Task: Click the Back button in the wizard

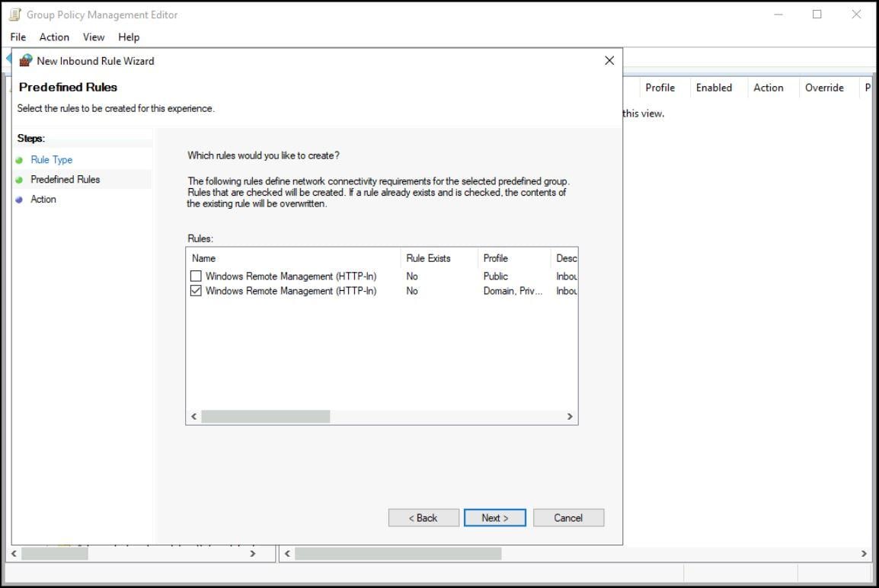Action: pos(424,517)
